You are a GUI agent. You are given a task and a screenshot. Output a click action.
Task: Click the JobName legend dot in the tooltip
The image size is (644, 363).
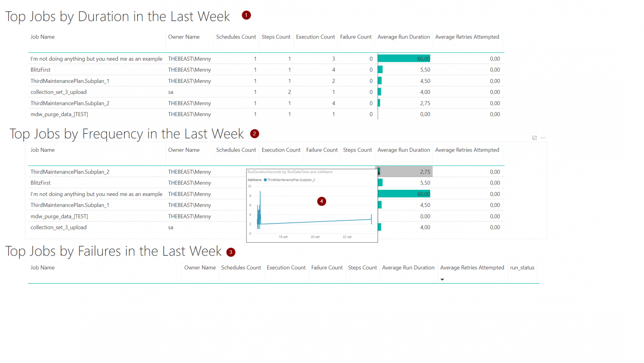[265, 180]
